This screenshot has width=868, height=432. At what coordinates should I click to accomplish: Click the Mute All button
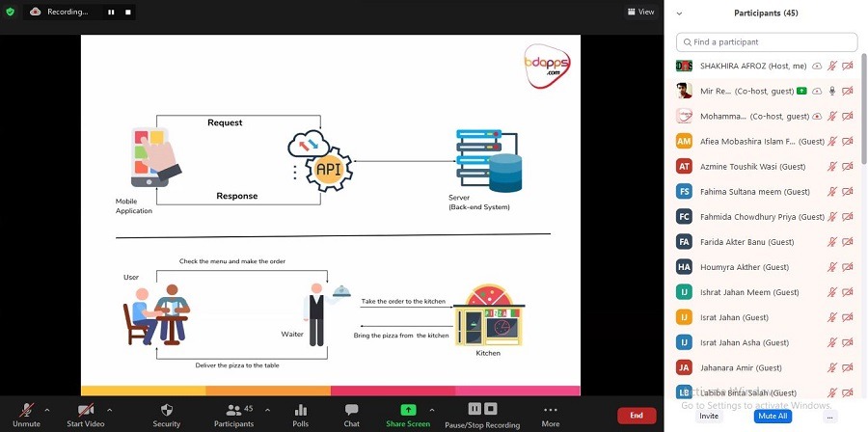click(x=773, y=416)
